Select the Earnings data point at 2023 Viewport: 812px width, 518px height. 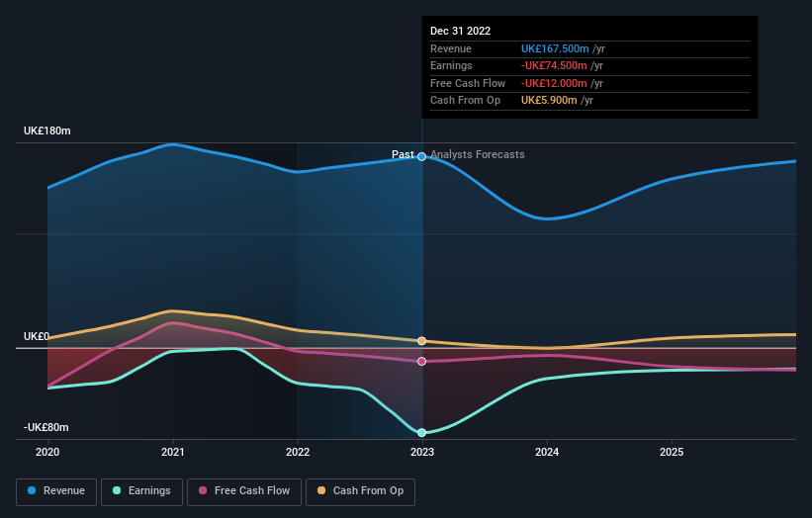[x=422, y=432]
